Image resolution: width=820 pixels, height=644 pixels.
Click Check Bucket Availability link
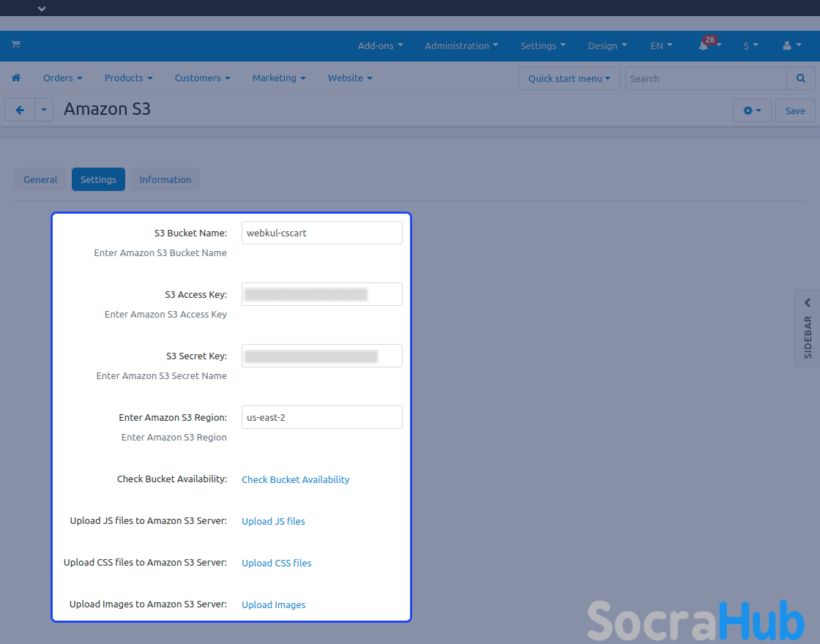tap(296, 479)
